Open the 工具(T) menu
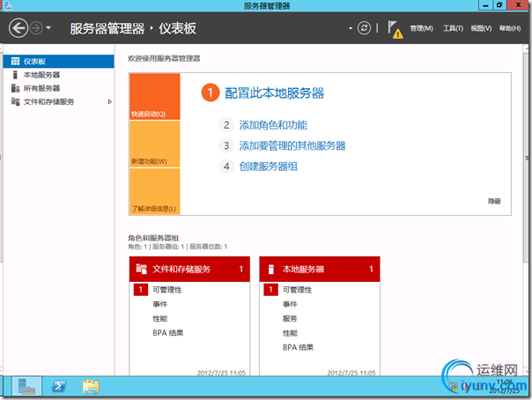Viewport: 532px width, 400px height. tap(453, 28)
